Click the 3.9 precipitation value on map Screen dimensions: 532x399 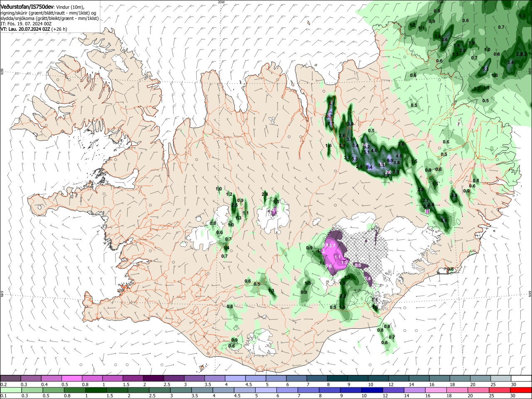[350, 124]
